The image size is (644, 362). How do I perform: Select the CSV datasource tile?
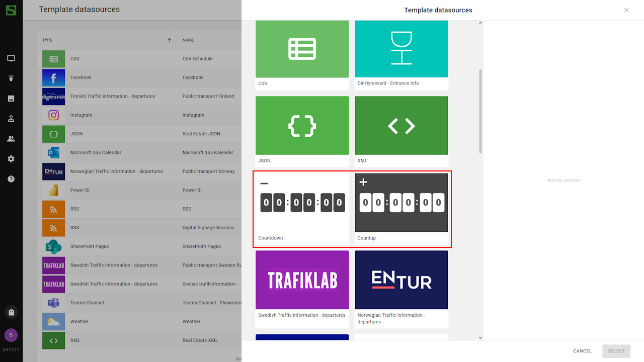tap(302, 53)
